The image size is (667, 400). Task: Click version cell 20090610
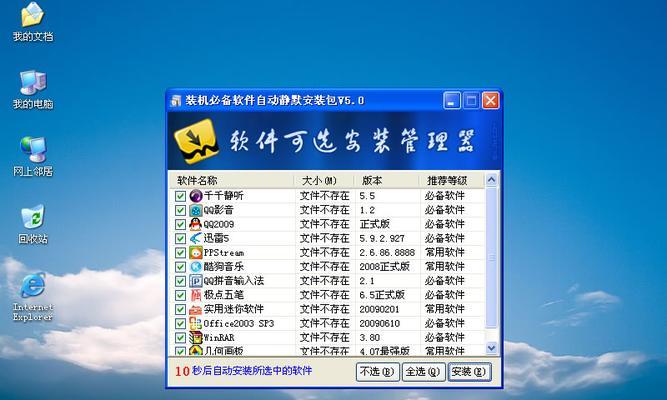pyautogui.click(x=379, y=323)
